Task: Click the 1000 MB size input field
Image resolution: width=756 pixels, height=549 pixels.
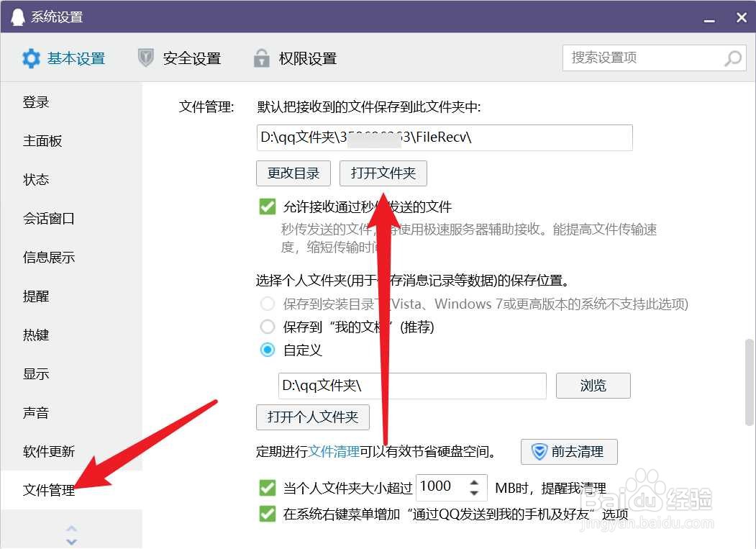Action: (441, 487)
